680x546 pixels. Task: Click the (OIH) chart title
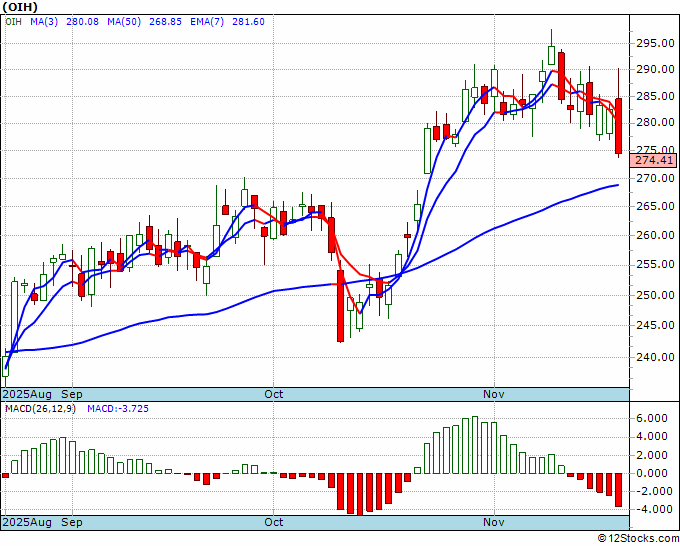(20, 7)
